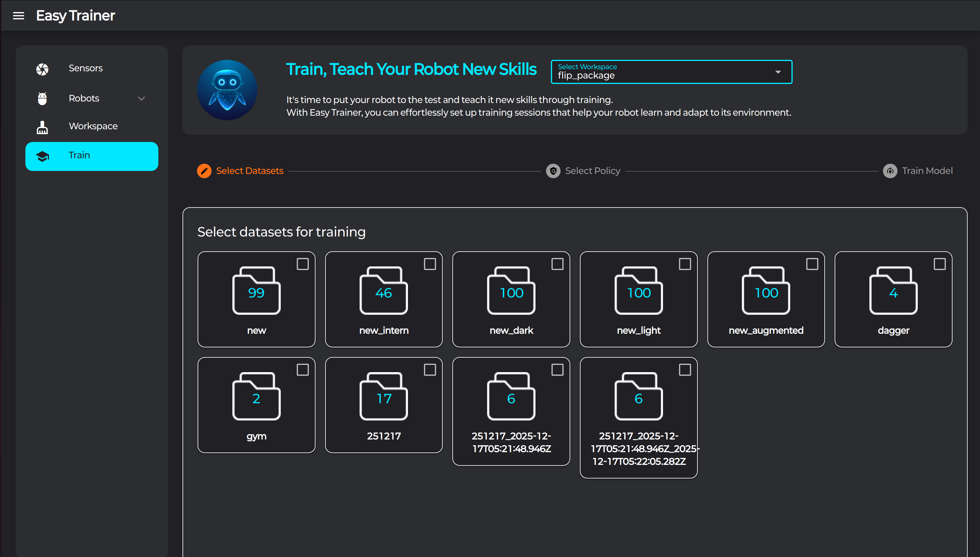Click the Train graduation cap icon
Image resolution: width=980 pixels, height=557 pixels.
(42, 156)
